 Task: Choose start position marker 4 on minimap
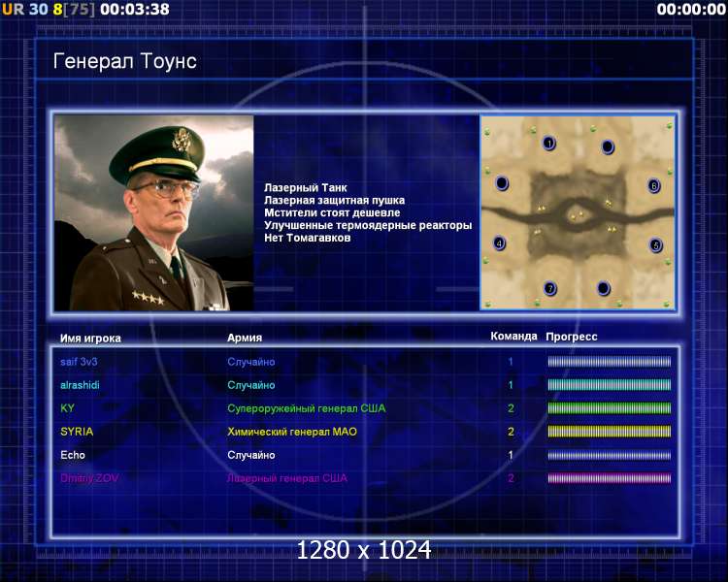tap(500, 242)
